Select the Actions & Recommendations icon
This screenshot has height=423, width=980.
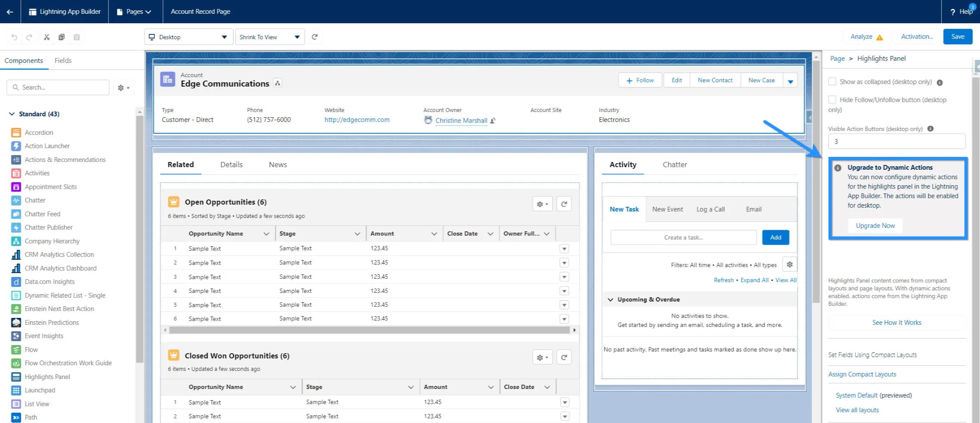click(x=16, y=160)
